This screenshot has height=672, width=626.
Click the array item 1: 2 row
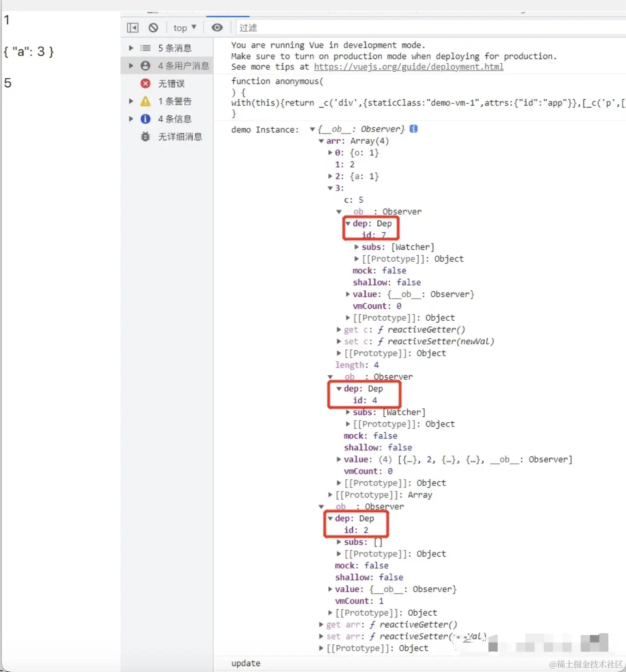(x=345, y=165)
